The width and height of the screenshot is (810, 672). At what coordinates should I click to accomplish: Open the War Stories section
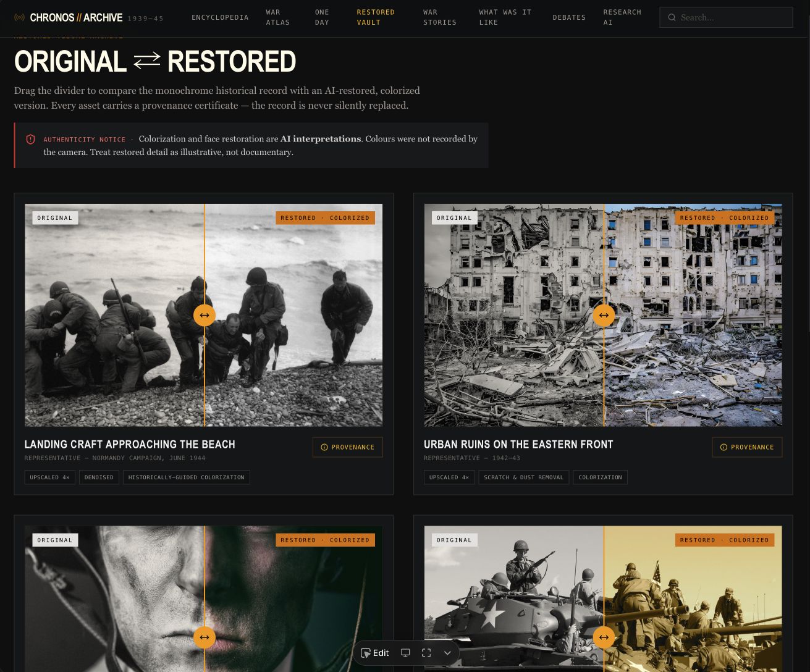click(x=440, y=17)
